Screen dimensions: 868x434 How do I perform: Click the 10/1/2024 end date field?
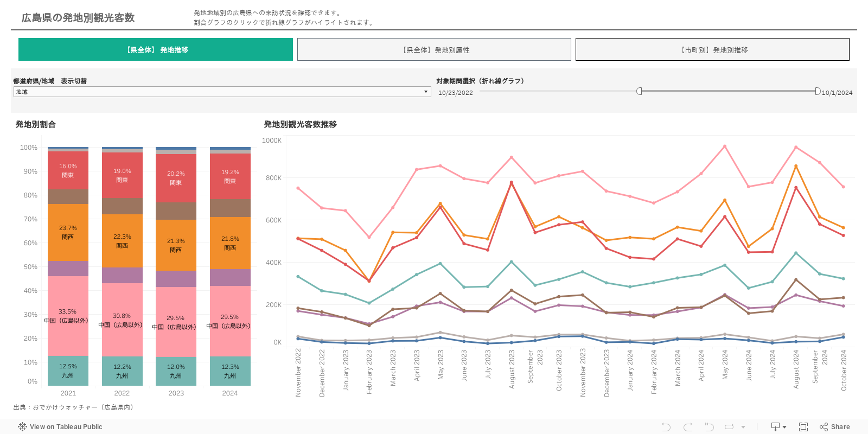pos(837,93)
